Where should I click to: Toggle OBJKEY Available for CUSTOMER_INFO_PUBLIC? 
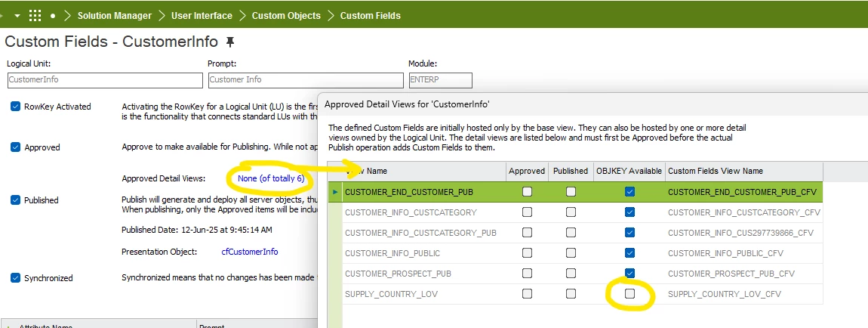629,253
